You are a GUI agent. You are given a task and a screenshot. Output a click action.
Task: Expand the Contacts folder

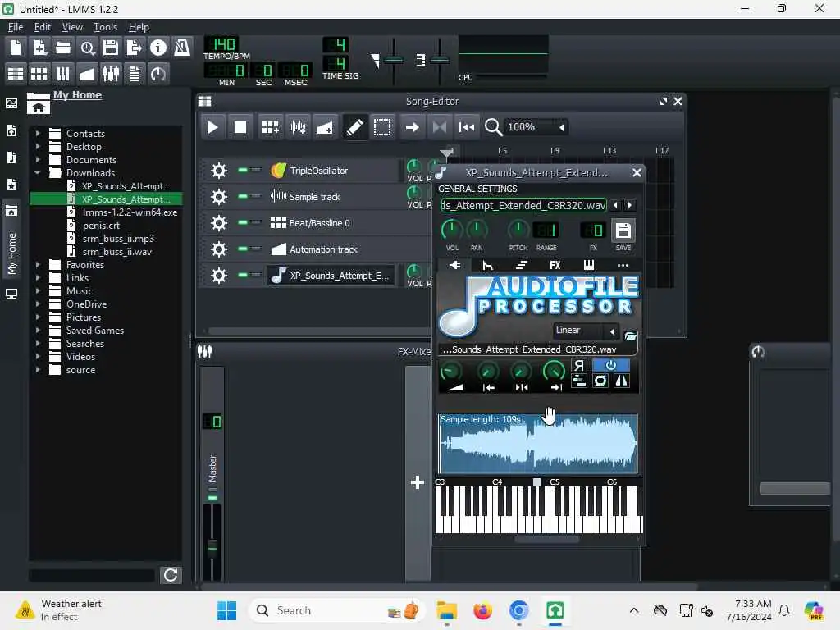(38, 133)
